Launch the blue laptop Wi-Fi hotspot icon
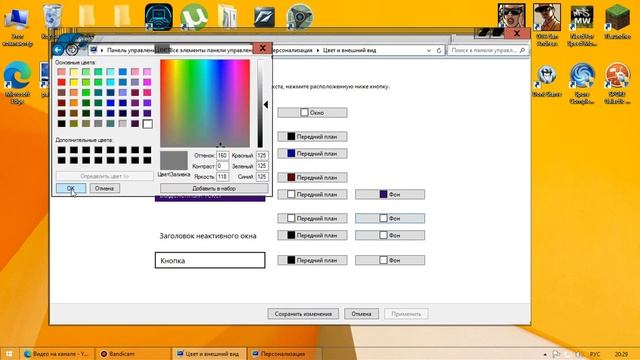 point(159,17)
